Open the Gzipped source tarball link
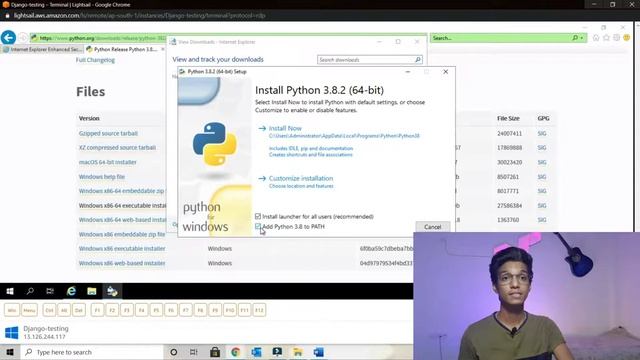 click(x=108, y=133)
